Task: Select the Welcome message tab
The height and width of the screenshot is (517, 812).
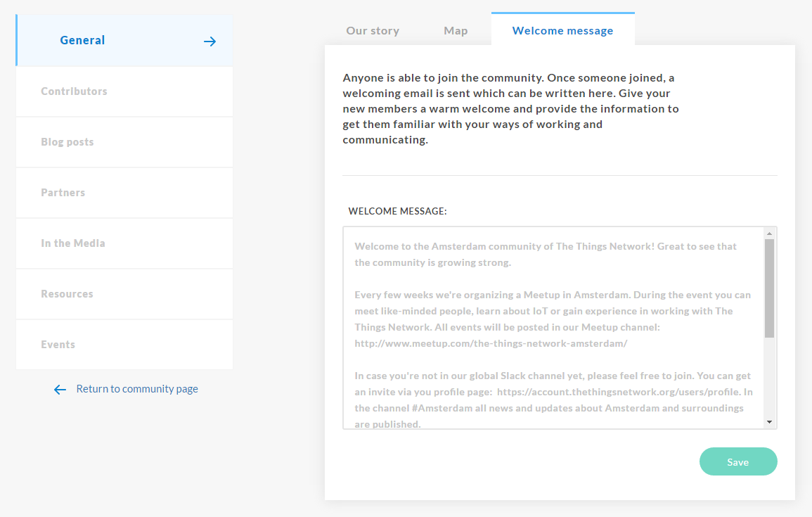Action: coord(562,31)
